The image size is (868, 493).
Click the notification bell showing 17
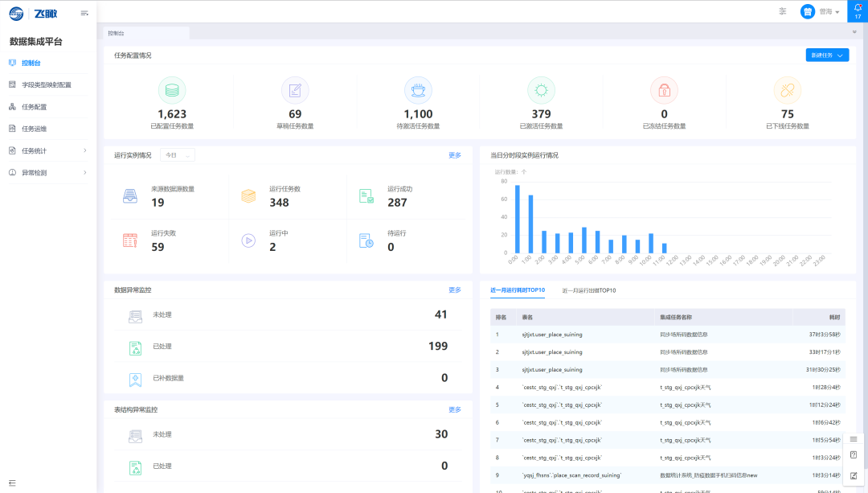(858, 10)
